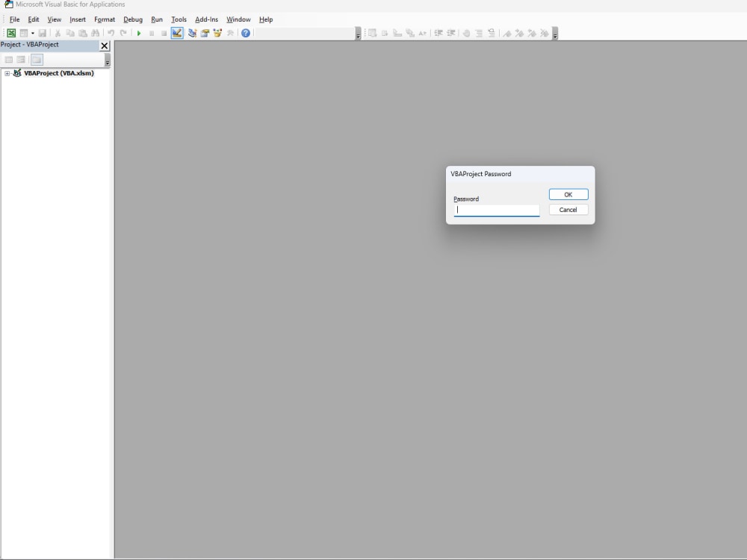747x560 pixels.
Task: Expand the VBAProject (VBA.xlsm) tree node
Action: pos(7,73)
